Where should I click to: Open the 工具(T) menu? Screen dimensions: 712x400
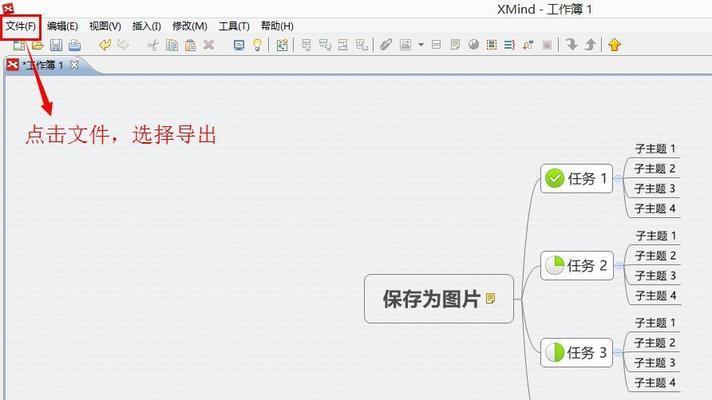pos(234,26)
